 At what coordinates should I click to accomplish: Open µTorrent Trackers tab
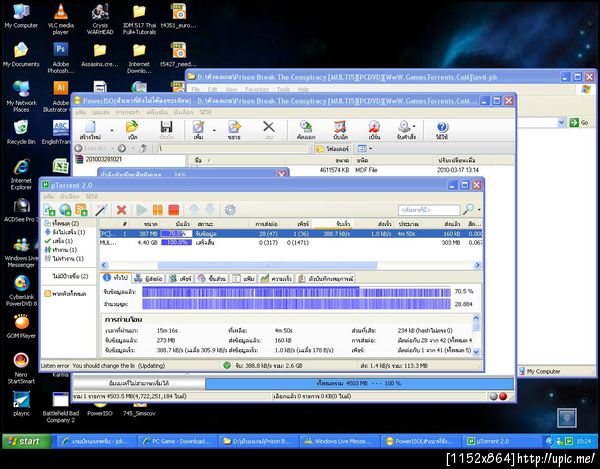coord(148,279)
